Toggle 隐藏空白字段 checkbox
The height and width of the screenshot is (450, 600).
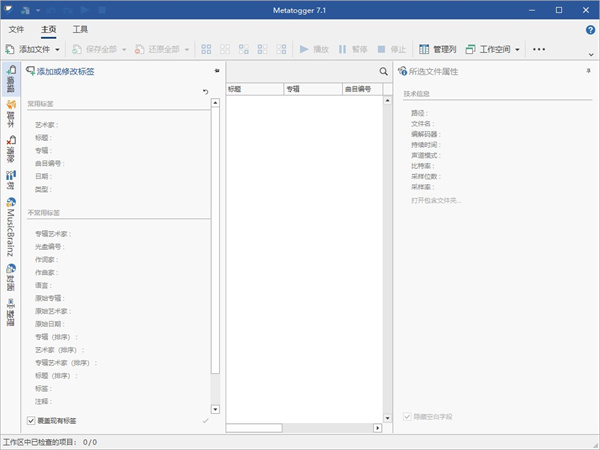407,416
